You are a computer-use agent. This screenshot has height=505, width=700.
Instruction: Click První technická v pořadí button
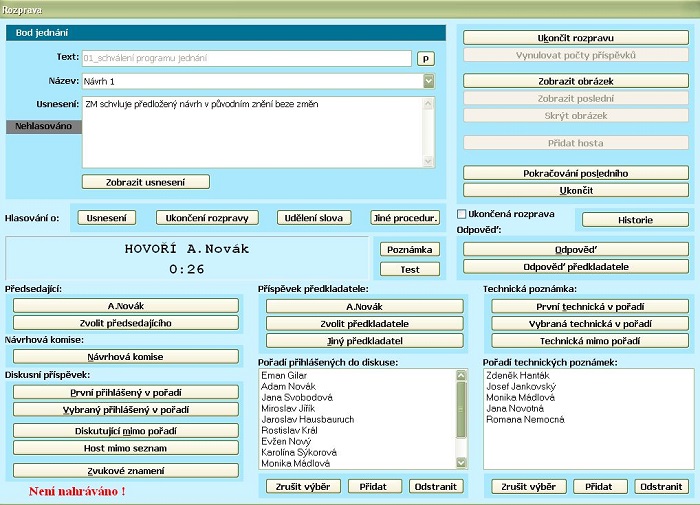[589, 307]
